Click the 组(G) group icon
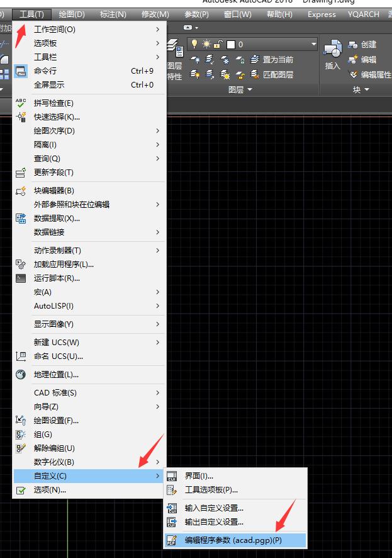392x558 pixels. coord(21,434)
